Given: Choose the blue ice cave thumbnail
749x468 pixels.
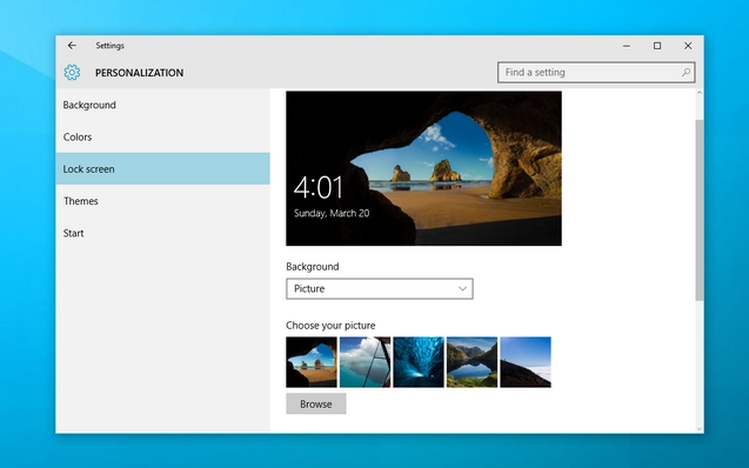Looking at the screenshot, I should [418, 362].
